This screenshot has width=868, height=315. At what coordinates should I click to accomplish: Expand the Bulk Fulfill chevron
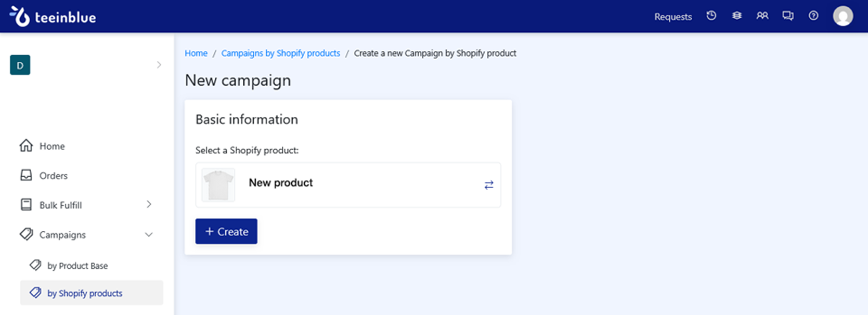coord(149,204)
